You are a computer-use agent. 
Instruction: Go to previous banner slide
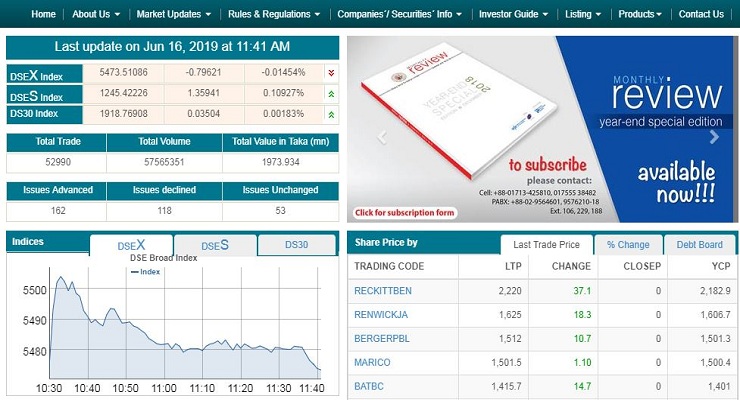click(x=382, y=137)
